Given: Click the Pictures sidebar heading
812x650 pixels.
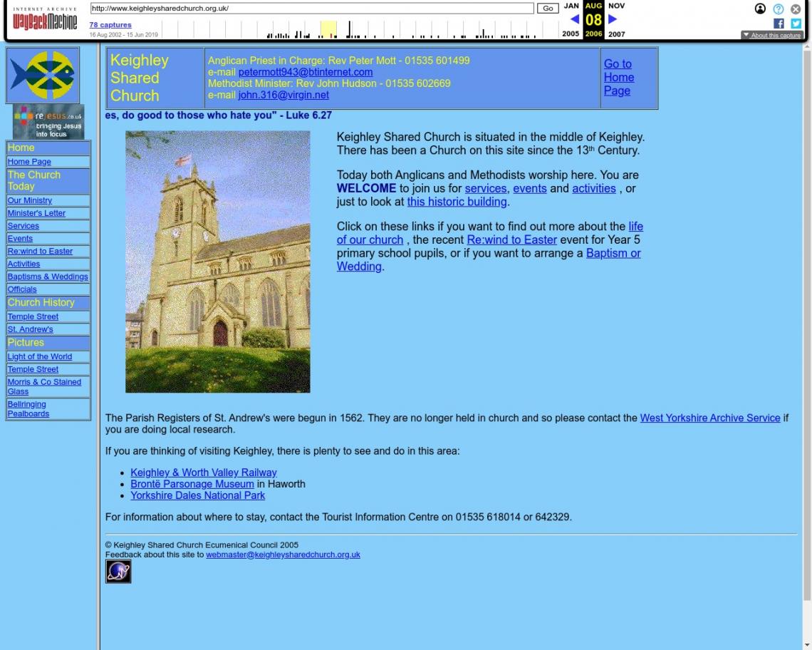Looking at the screenshot, I should (26, 343).
